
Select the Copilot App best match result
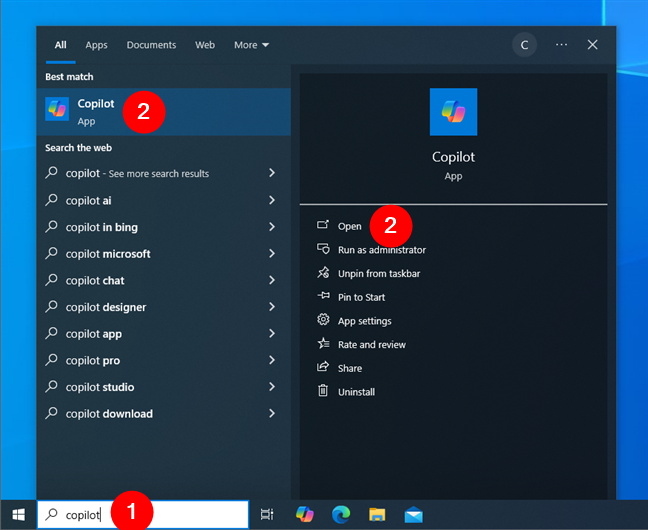coord(95,110)
